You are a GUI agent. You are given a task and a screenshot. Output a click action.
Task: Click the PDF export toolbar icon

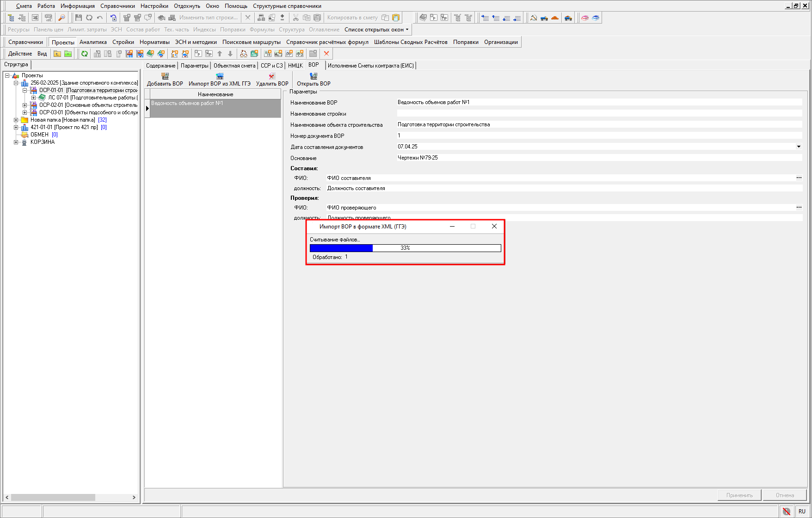(x=48, y=18)
